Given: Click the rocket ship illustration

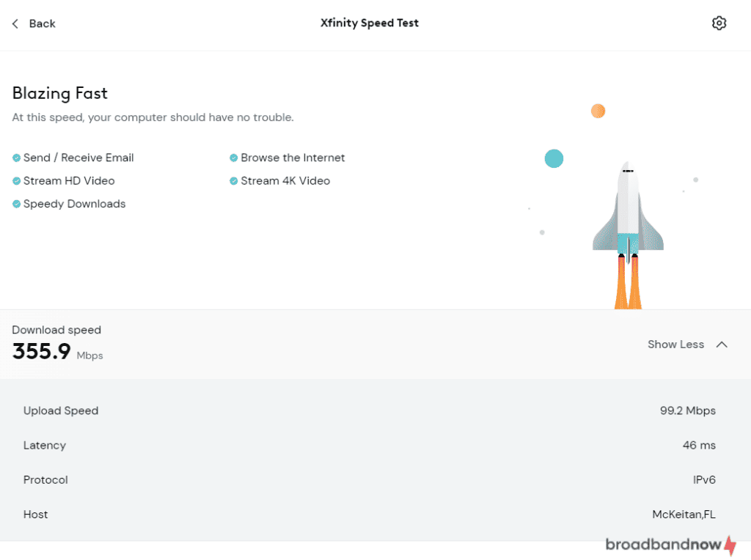Looking at the screenshot, I should 628,220.
